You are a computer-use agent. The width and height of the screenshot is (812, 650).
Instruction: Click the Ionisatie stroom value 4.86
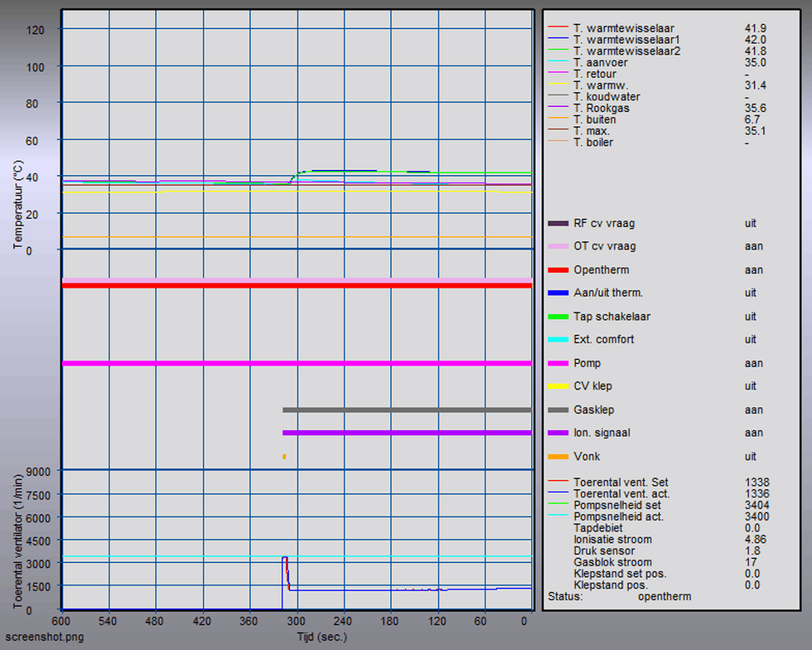pos(755,540)
